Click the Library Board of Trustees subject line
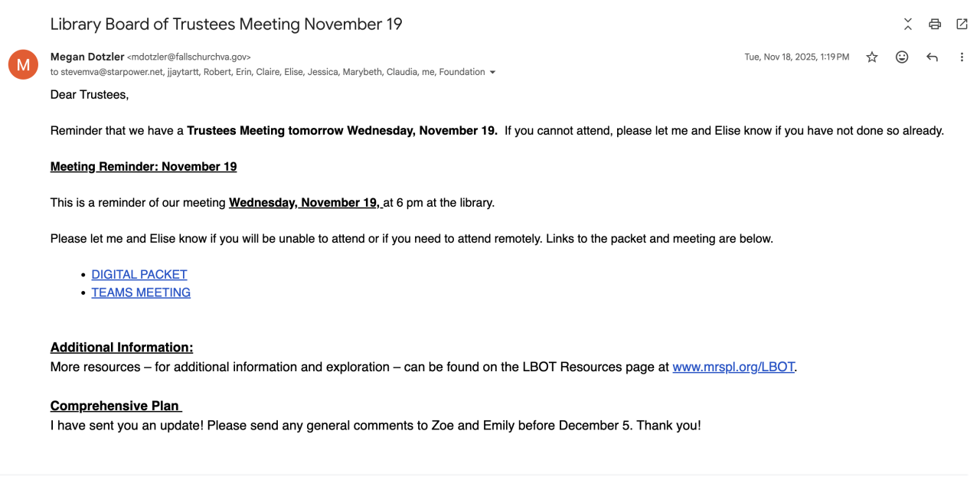Screen dimensions: 980x480 tap(226, 24)
